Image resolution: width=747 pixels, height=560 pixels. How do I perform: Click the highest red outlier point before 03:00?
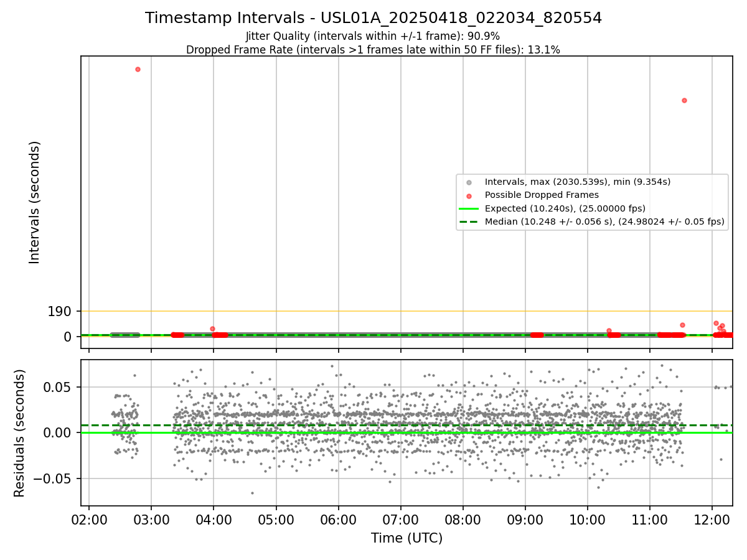[x=138, y=69]
